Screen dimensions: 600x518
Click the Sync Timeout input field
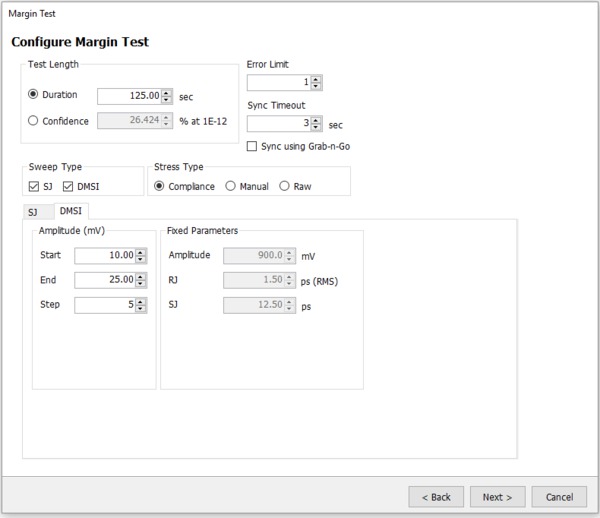279,123
